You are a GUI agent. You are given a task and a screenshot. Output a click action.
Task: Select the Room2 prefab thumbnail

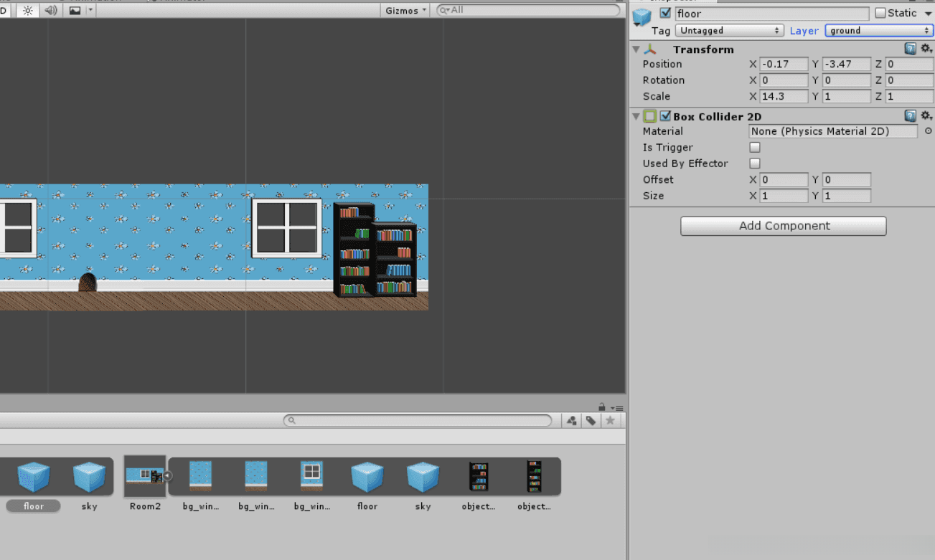coord(144,475)
